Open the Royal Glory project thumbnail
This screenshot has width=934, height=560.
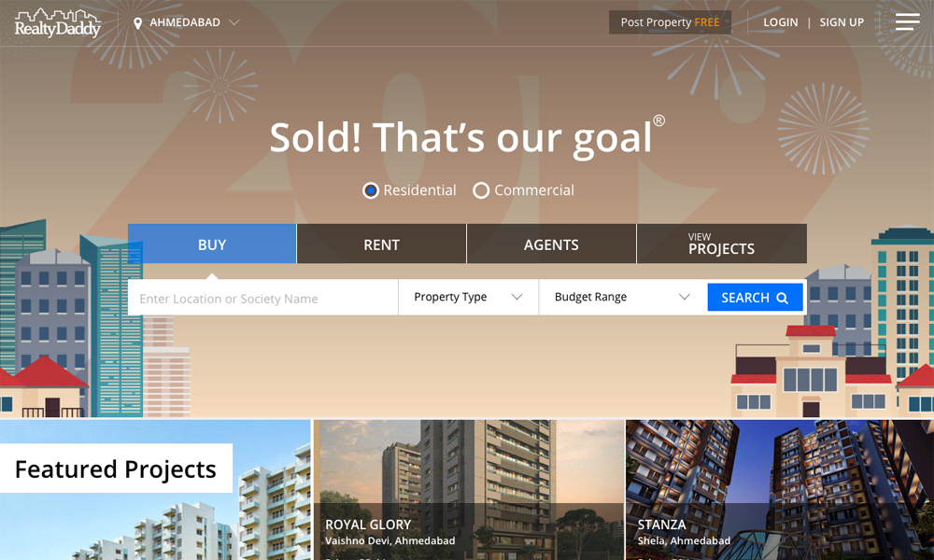(469, 490)
